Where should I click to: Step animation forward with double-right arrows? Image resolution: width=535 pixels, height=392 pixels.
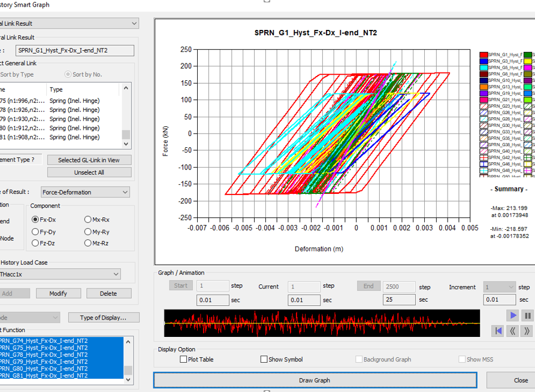[x=527, y=330]
